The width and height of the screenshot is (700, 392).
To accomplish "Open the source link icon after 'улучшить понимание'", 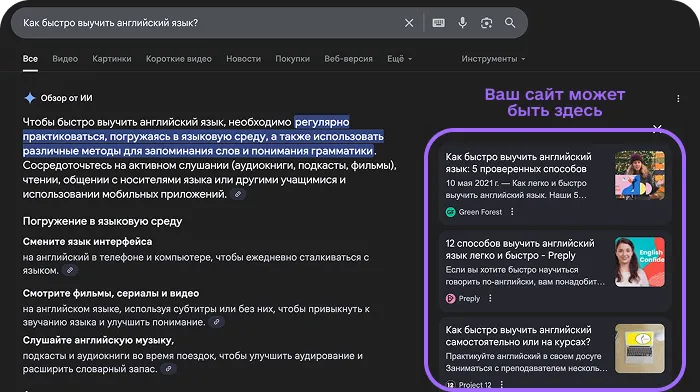I will coord(217,321).
